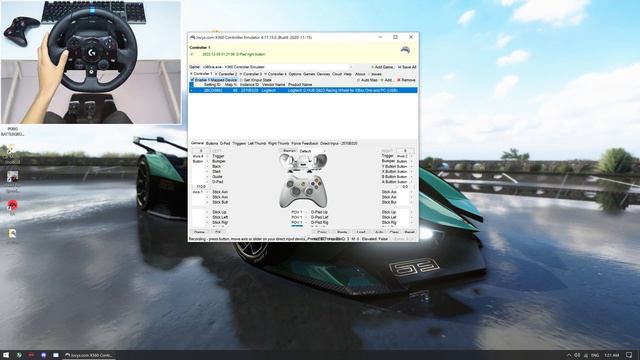Select the Triggers mapping tab
640x360 pixels.
click(239, 143)
